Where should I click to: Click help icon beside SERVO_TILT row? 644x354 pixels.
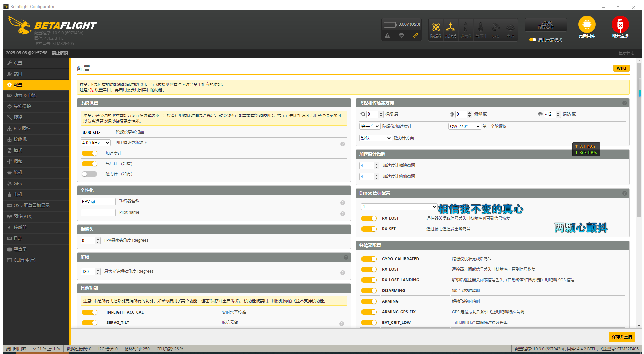tap(342, 324)
